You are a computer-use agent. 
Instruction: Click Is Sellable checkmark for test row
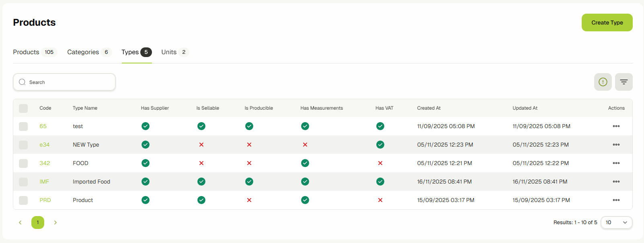[201, 126]
